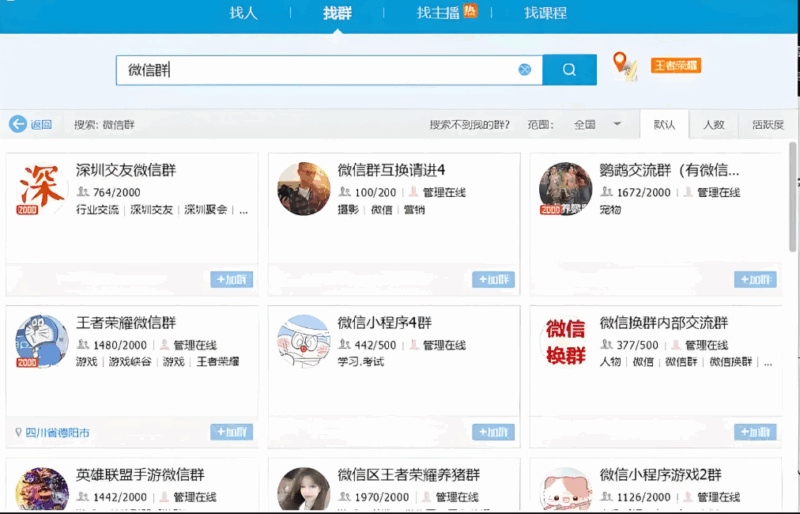The height and width of the screenshot is (514, 800).
Task: Click member count 442/500
Action: click(375, 345)
